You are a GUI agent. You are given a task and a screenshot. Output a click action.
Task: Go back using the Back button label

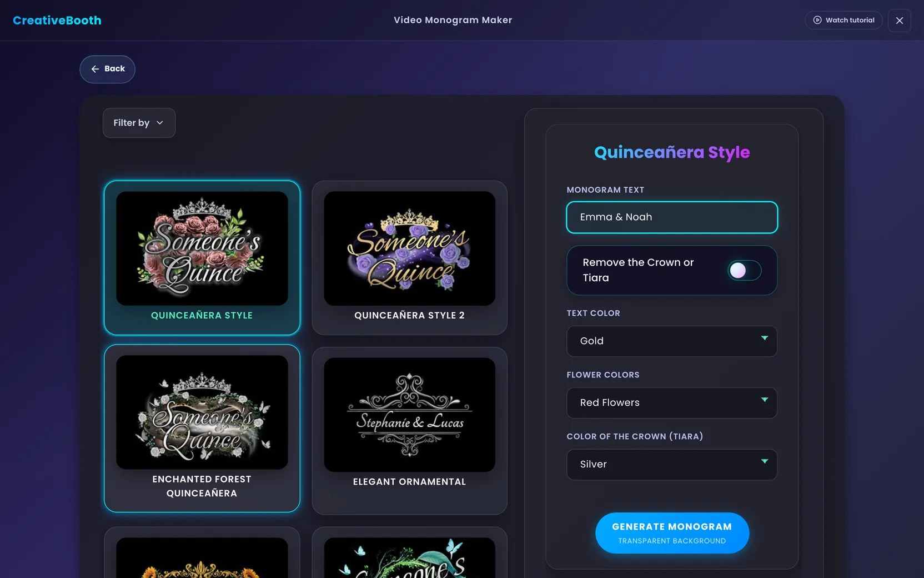click(115, 69)
